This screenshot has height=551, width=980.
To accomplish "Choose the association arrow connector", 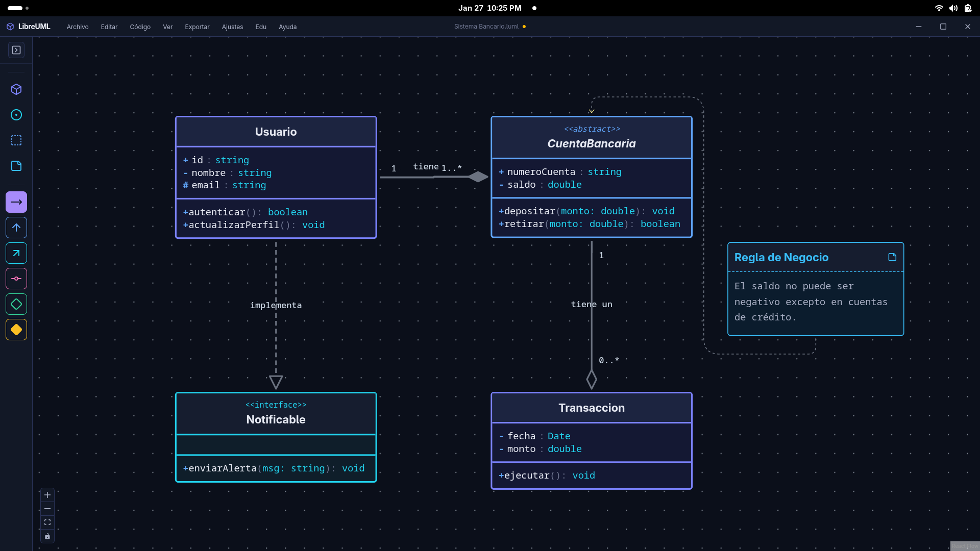I will click(x=16, y=202).
